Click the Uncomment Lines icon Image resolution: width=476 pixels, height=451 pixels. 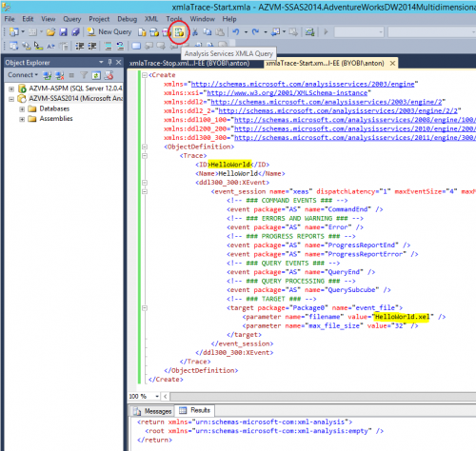[120, 47]
